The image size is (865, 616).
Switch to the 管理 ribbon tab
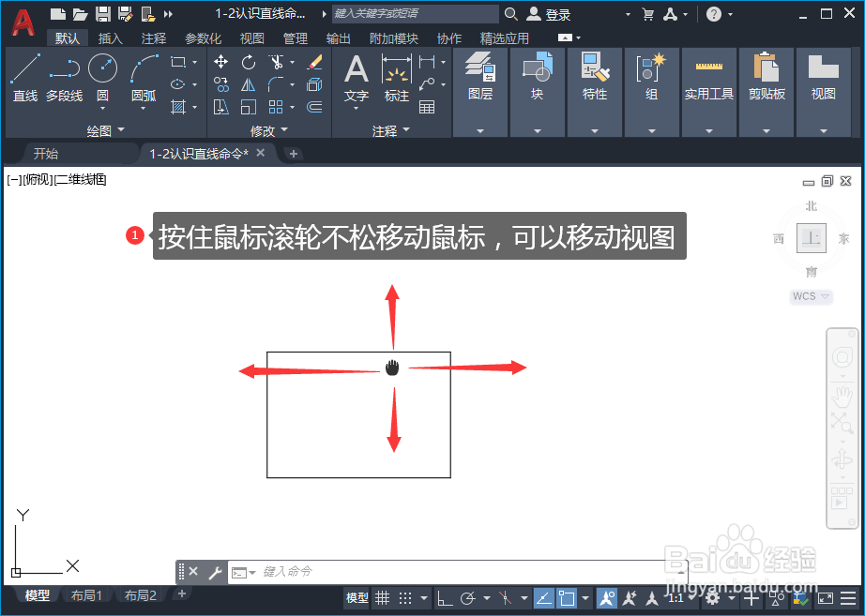pos(296,38)
